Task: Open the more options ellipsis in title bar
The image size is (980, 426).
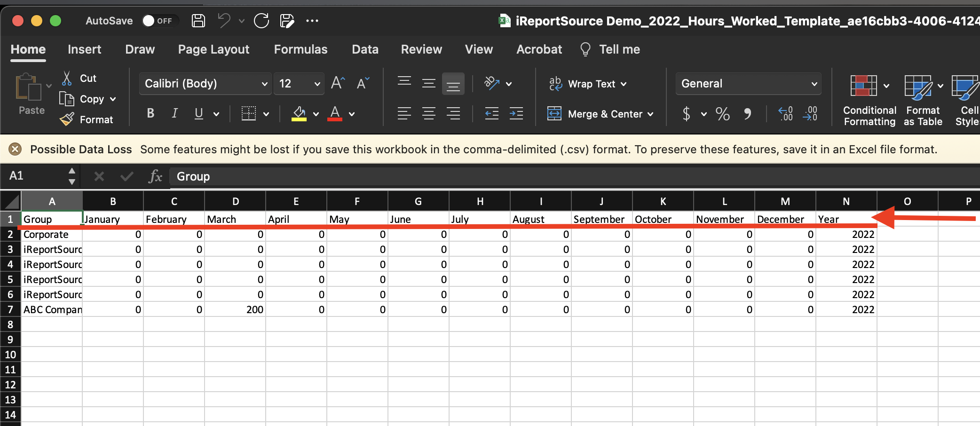Action: 312,21
